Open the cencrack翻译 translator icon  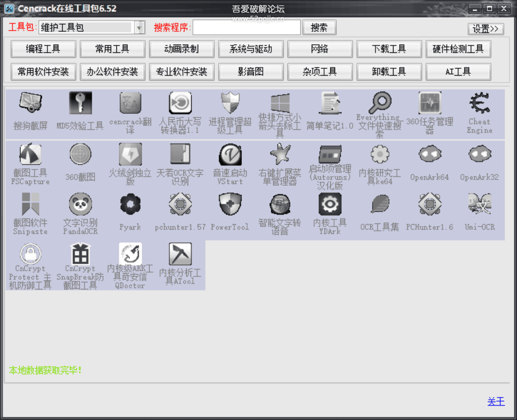click(130, 103)
